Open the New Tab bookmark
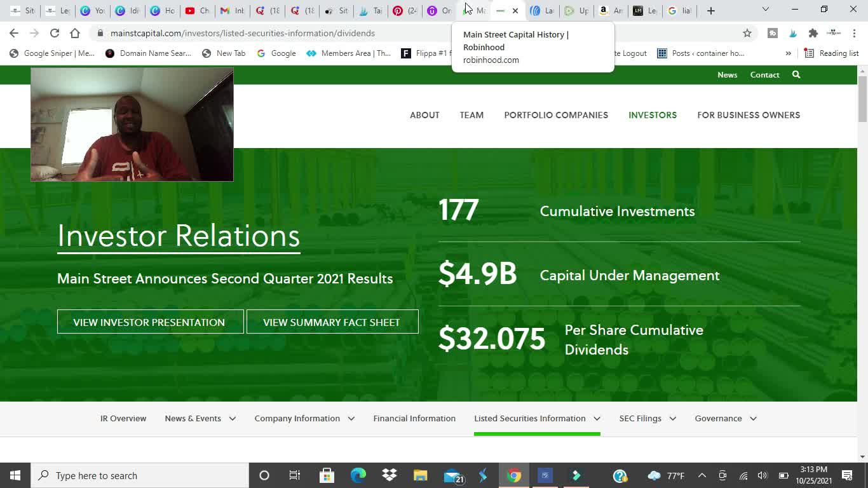This screenshot has width=868, height=488. pyautogui.click(x=224, y=53)
